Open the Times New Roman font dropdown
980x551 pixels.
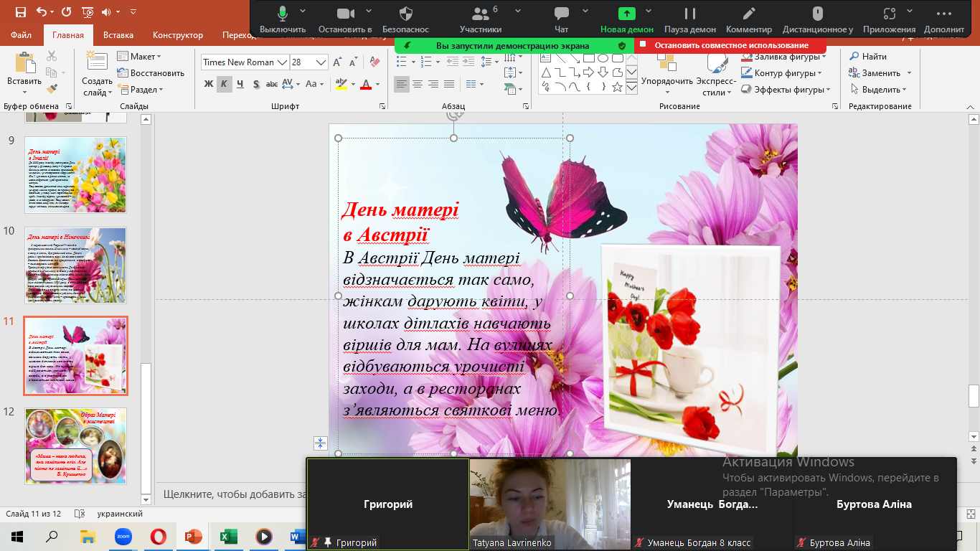point(282,62)
